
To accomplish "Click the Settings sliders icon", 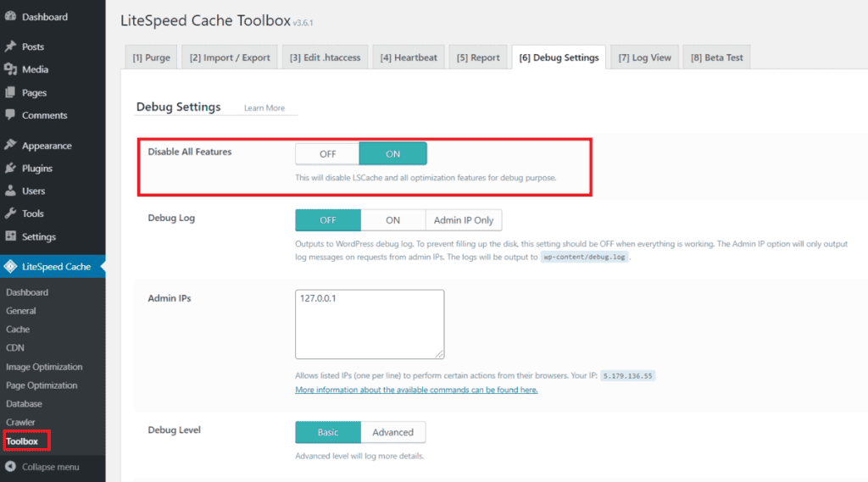I will pyautogui.click(x=10, y=236).
